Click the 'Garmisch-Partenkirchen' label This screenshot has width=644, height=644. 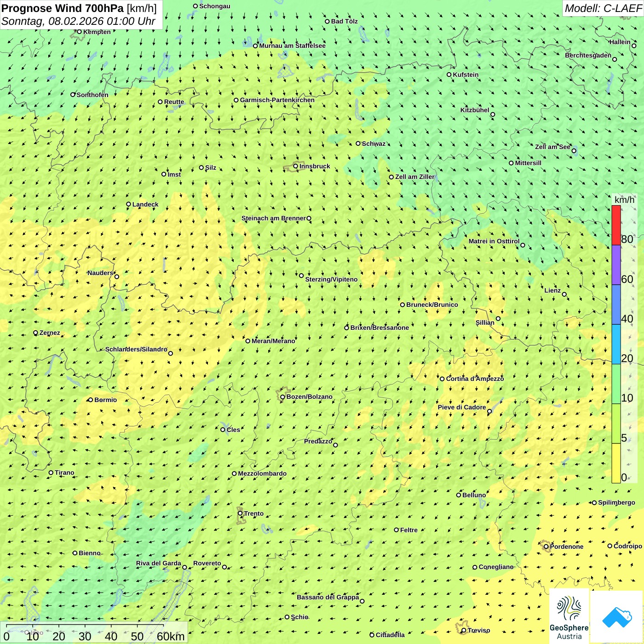click(x=277, y=100)
